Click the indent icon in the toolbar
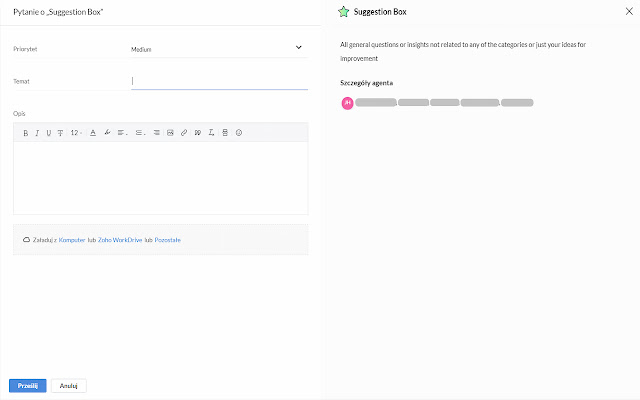The width and height of the screenshot is (640, 400). pos(156,133)
